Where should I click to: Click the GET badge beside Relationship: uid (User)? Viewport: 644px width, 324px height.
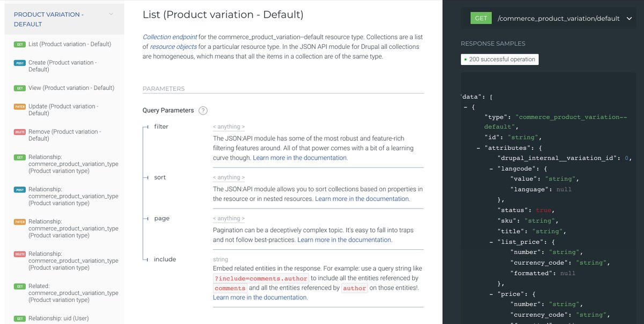point(20,319)
